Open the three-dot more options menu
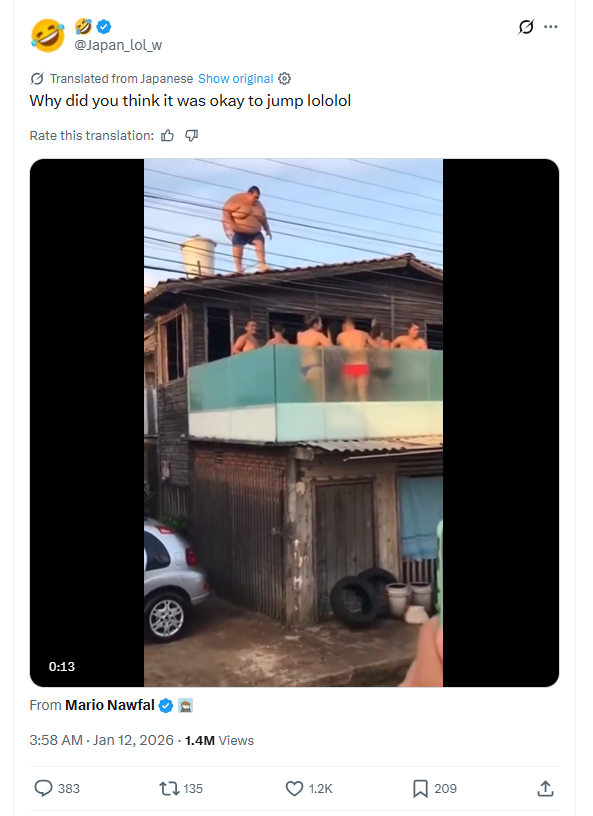The width and height of the screenshot is (593, 816). pyautogui.click(x=550, y=27)
